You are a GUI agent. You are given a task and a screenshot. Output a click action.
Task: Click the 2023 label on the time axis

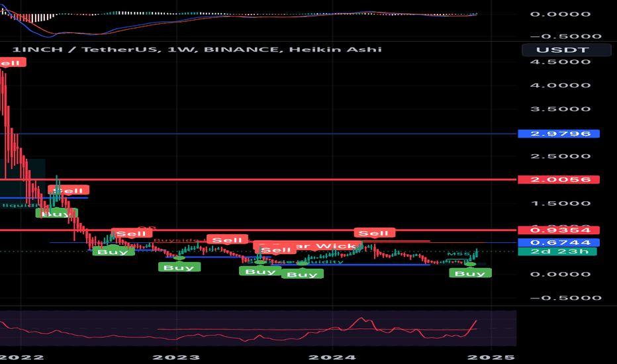pos(176,357)
